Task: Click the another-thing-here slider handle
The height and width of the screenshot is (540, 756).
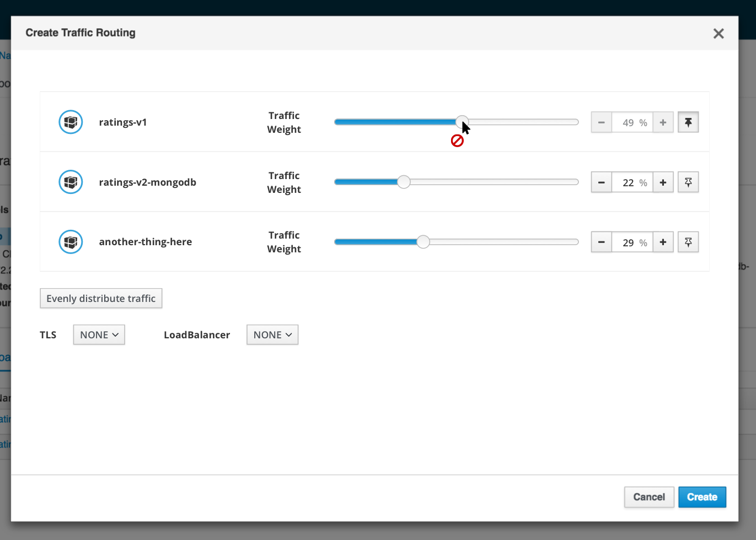Action: coord(423,242)
